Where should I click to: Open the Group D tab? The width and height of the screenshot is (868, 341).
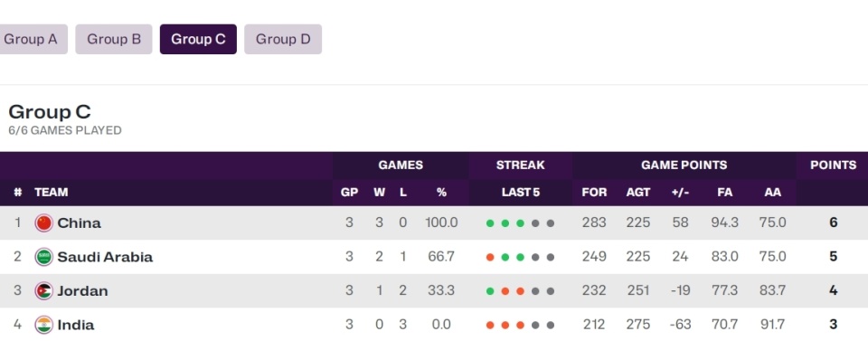click(x=283, y=39)
